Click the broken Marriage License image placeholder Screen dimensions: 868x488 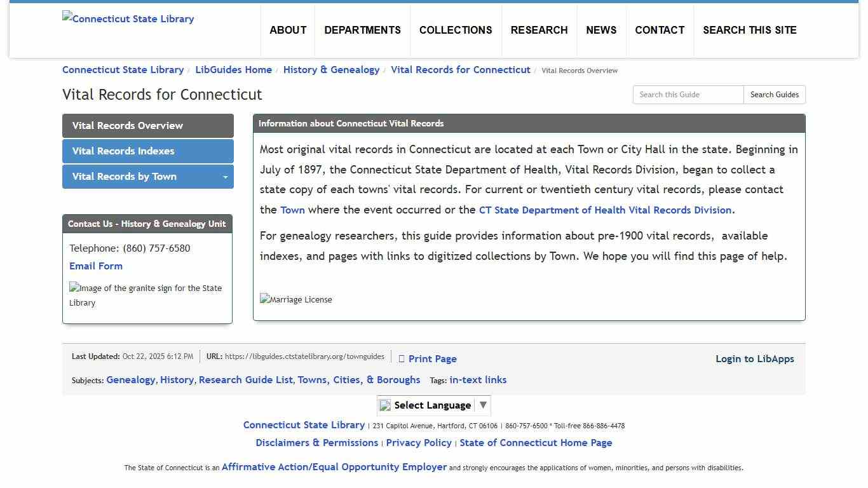[295, 299]
